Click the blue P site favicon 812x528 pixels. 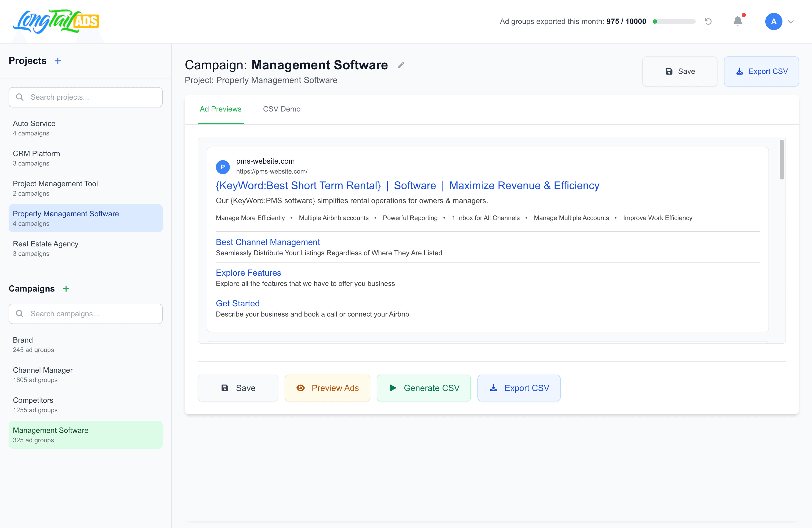[223, 167]
